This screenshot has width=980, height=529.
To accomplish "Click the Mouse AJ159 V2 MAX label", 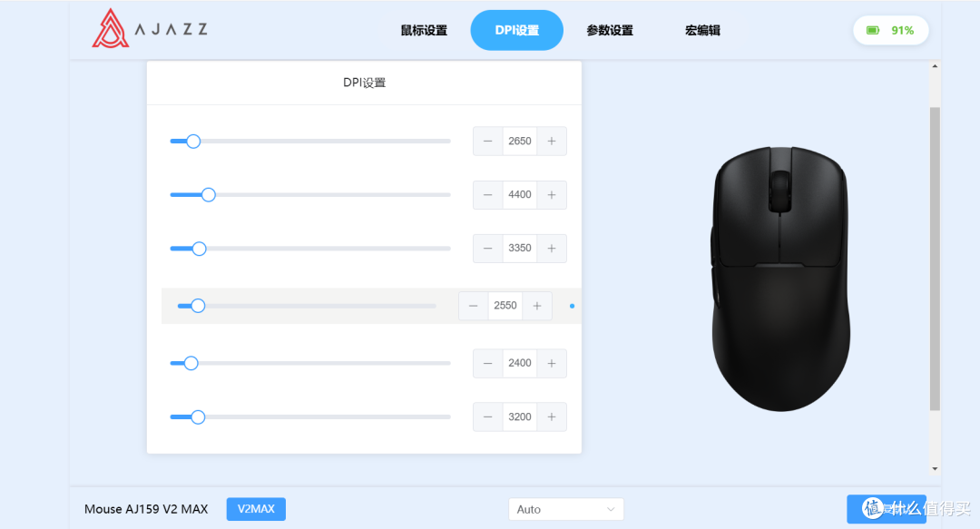I will [146, 509].
